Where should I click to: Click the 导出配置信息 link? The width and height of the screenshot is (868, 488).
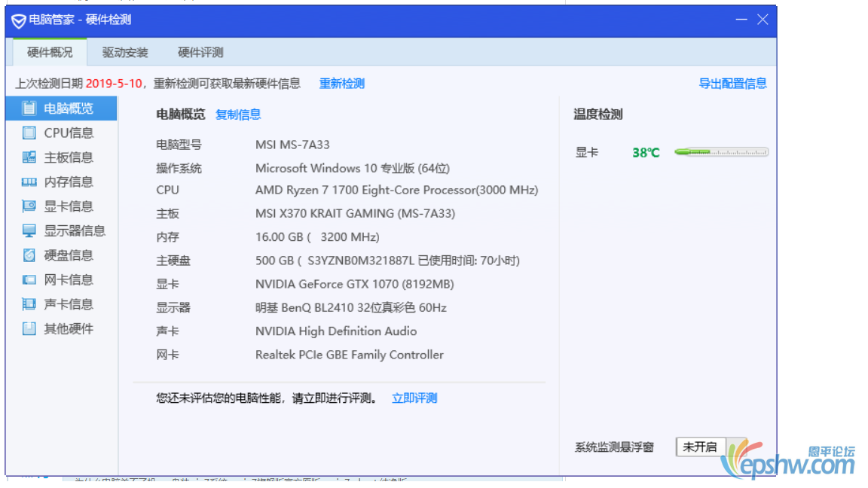click(x=732, y=84)
